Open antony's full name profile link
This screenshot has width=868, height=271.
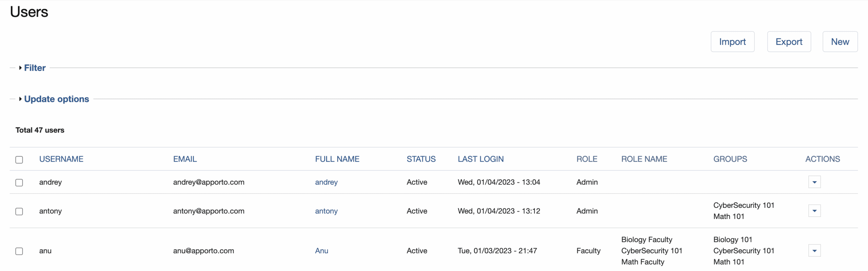(326, 211)
